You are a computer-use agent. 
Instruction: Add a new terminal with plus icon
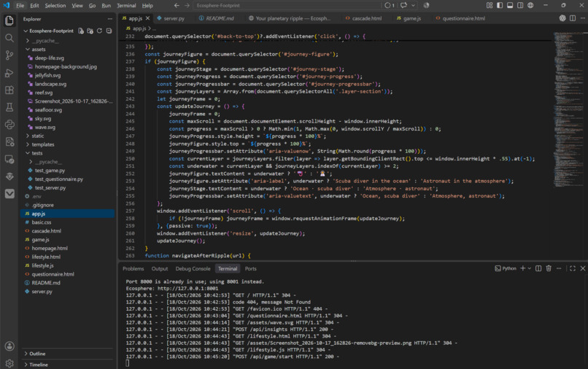(x=523, y=268)
